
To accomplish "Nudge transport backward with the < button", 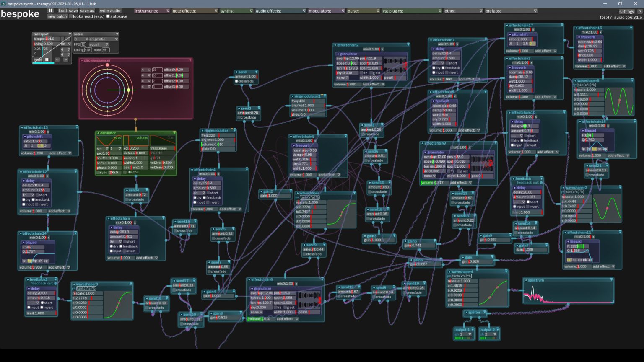I will pos(57,59).
